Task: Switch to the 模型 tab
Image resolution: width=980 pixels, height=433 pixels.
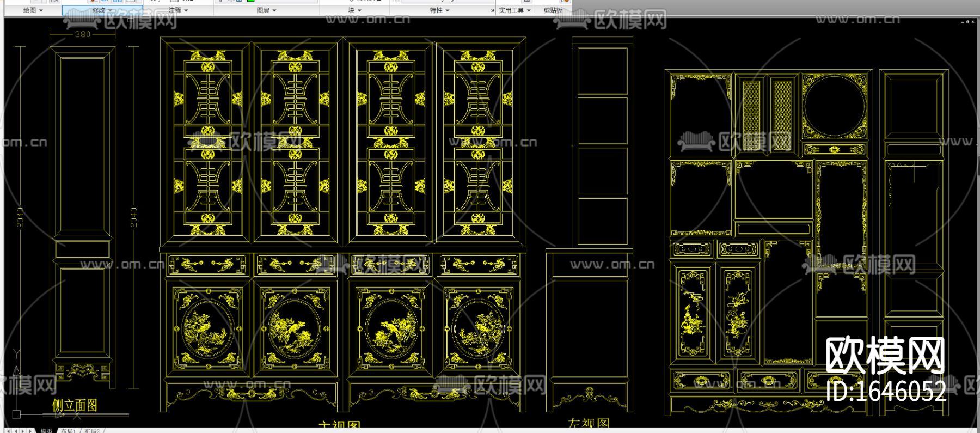Action: [x=46, y=430]
